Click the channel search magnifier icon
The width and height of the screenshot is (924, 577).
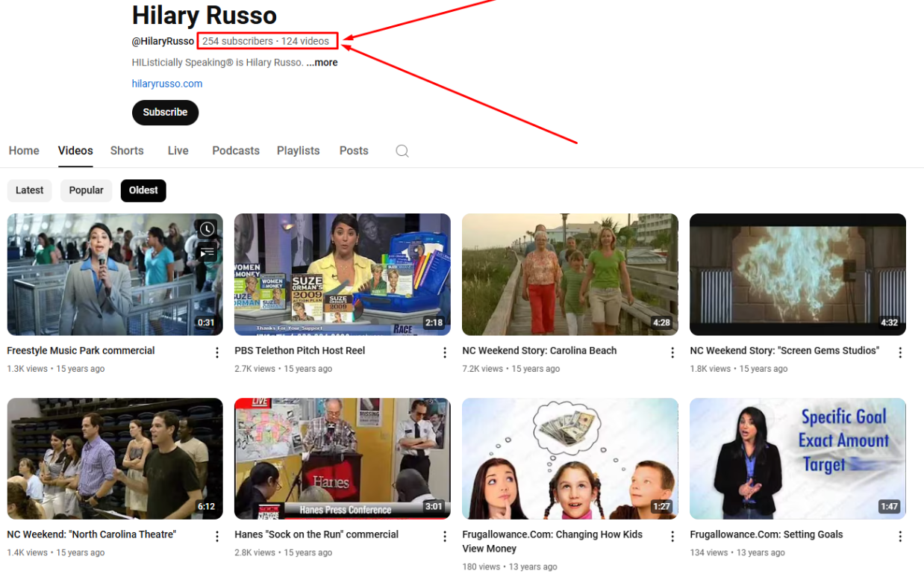402,151
